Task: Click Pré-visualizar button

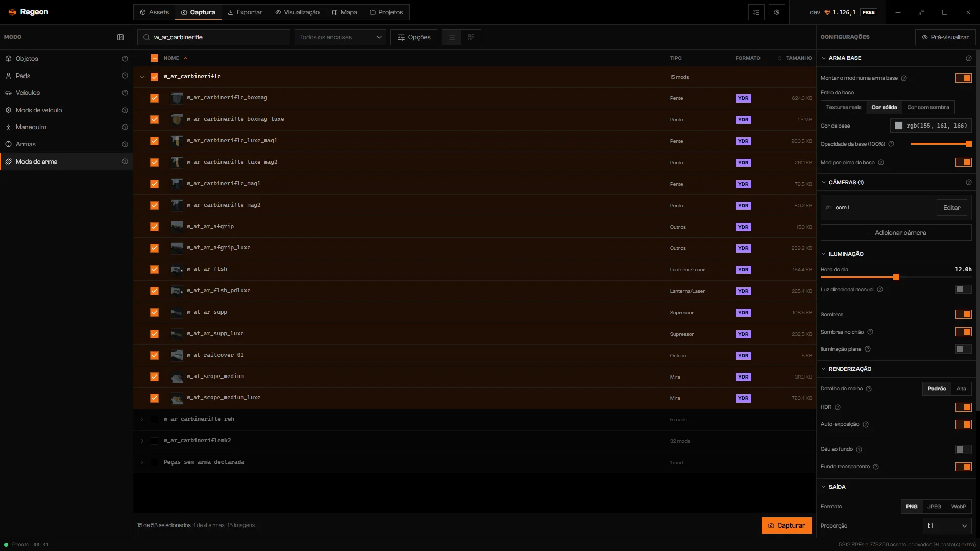Action: [945, 37]
